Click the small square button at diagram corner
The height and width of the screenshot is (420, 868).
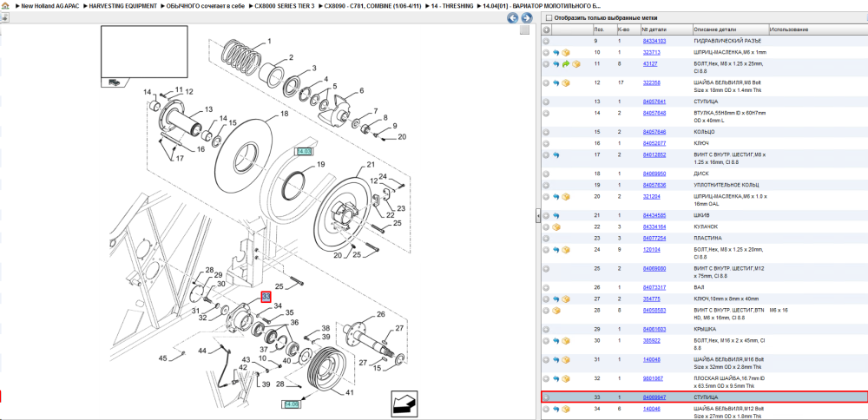[x=524, y=30]
